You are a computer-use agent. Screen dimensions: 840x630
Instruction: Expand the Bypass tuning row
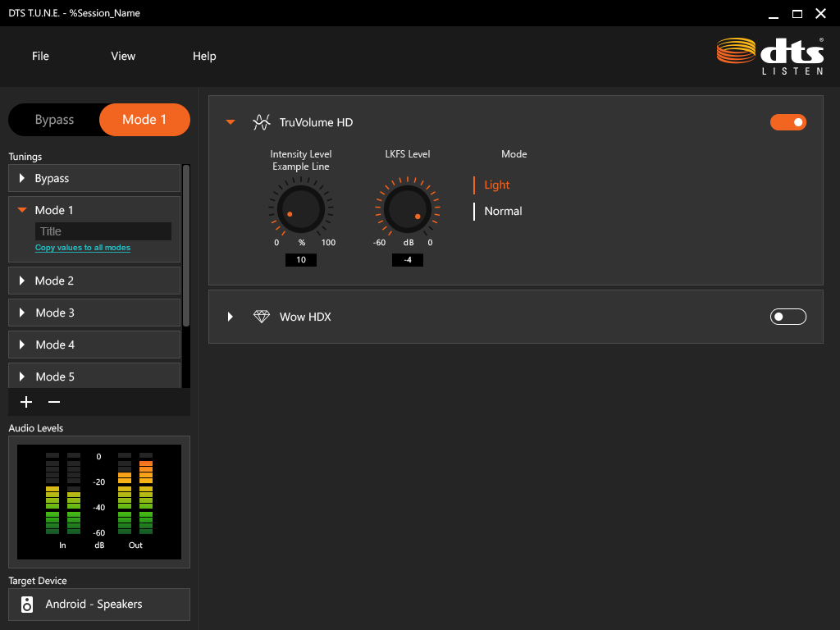22,178
